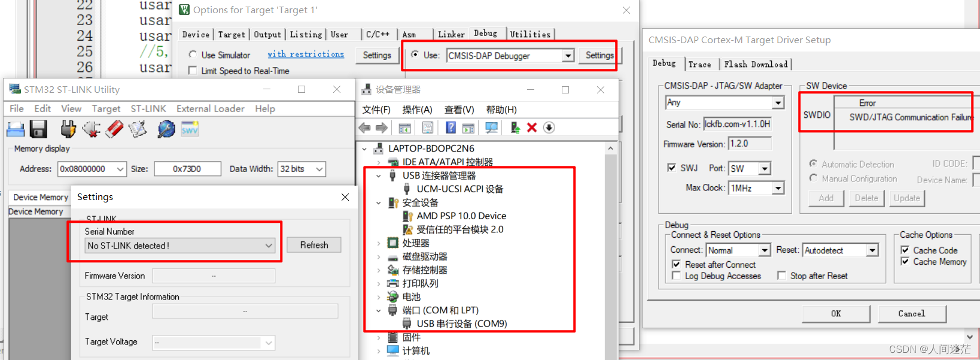This screenshot has width=980, height=360.
Task: Click the Cancel button in Target Driver Setup
Action: [x=912, y=313]
